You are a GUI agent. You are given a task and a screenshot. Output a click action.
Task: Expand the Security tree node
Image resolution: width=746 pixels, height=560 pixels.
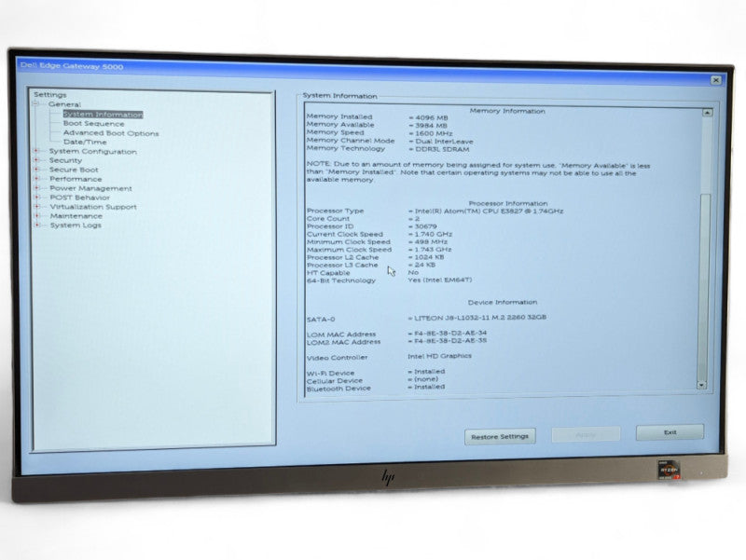(36, 160)
